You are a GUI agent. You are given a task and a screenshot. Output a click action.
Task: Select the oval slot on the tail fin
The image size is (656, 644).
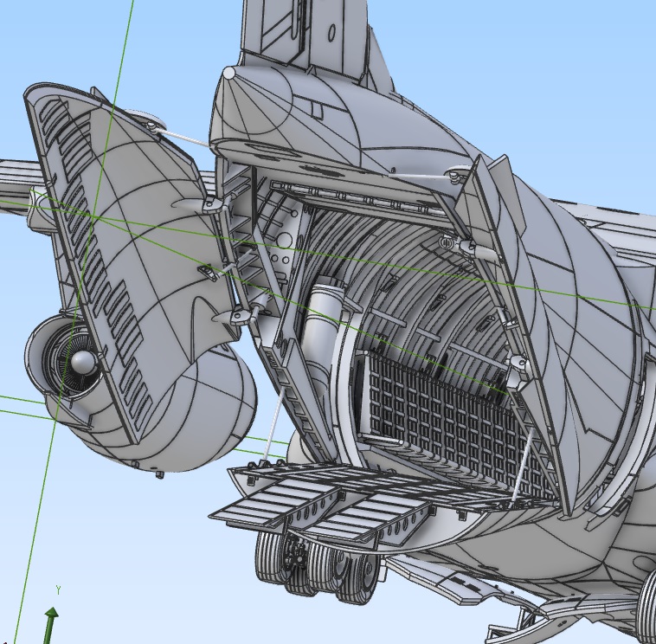point(332,33)
